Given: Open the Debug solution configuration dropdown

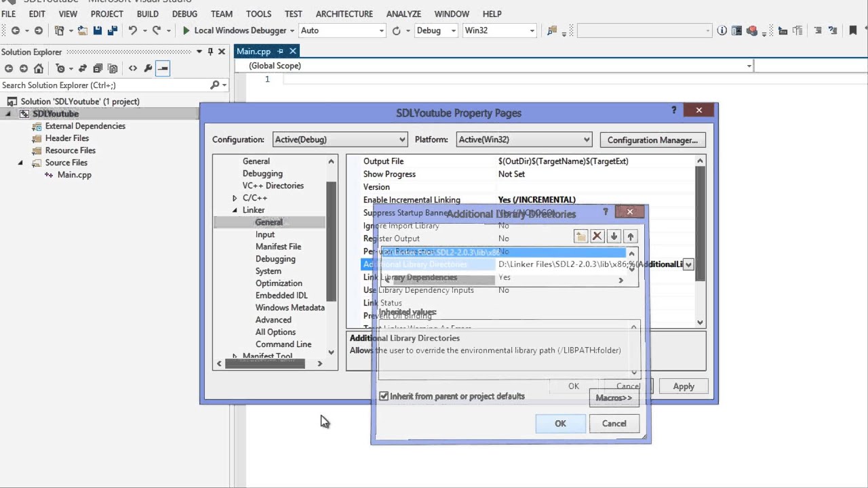Looking at the screenshot, I should pos(436,30).
